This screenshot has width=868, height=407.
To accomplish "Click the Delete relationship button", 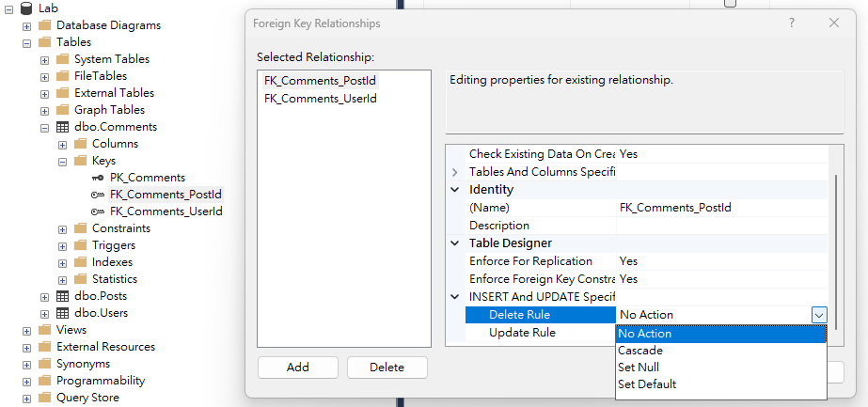I will pyautogui.click(x=387, y=368).
